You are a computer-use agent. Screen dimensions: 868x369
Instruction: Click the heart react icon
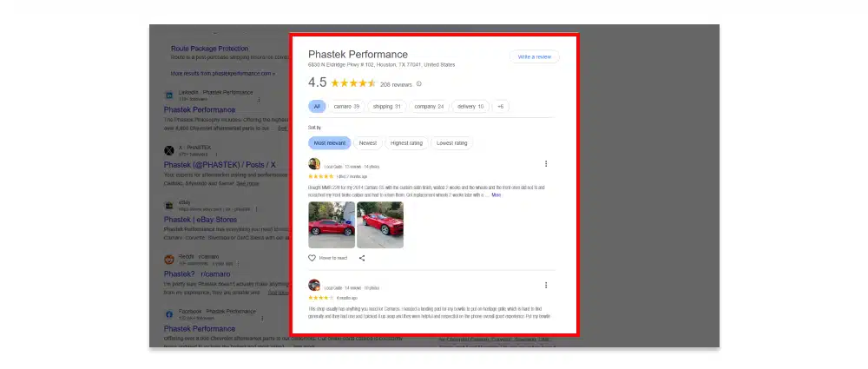(x=312, y=258)
